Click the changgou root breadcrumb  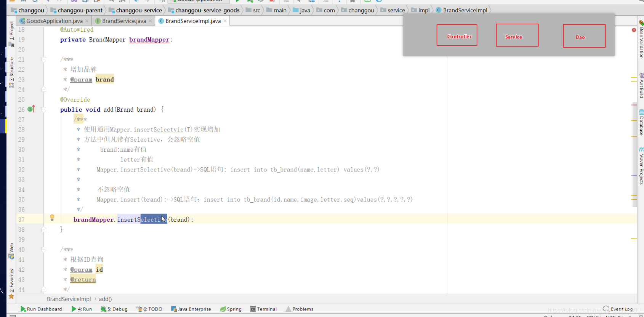pos(27,10)
